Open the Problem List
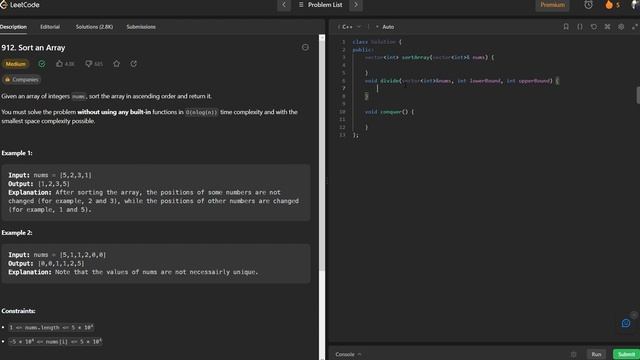The image size is (640, 360). [x=320, y=5]
